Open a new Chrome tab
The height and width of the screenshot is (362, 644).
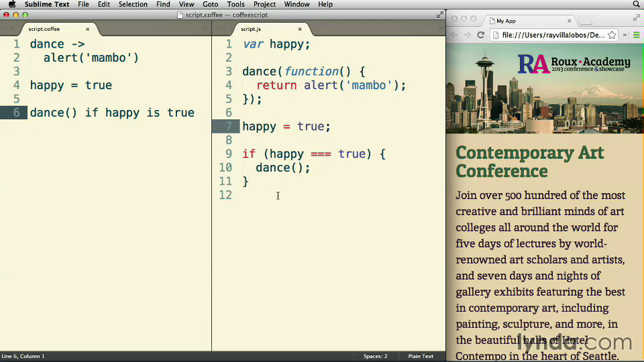[586, 21]
